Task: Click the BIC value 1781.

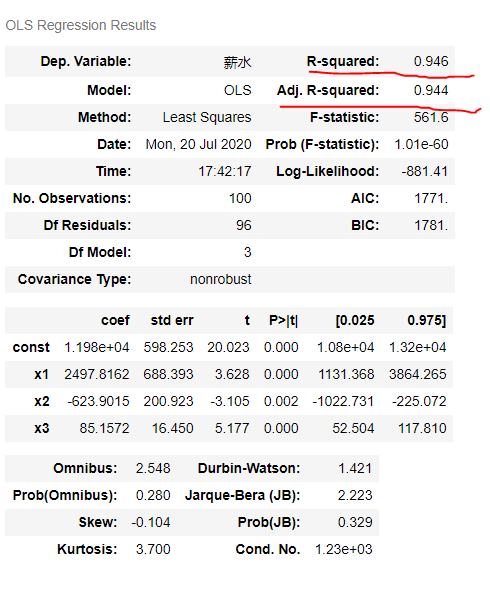Action: (431, 225)
